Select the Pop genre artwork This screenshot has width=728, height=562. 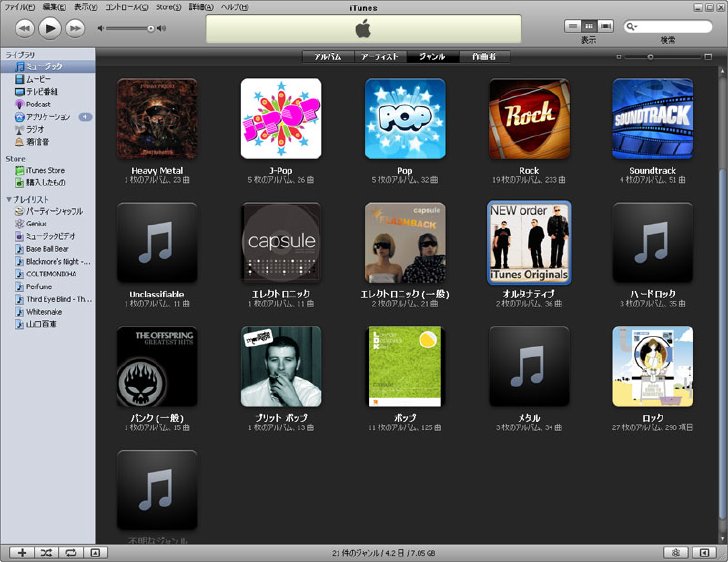(405, 118)
